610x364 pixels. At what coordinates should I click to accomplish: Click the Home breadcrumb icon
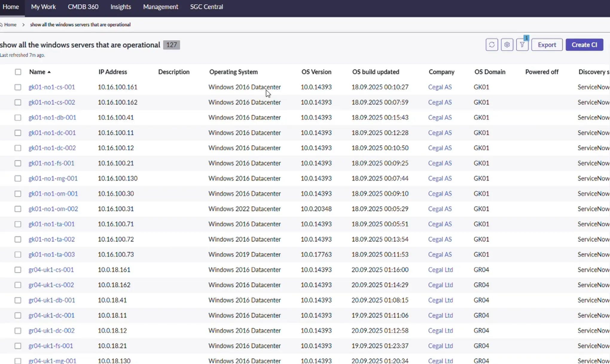click(1, 25)
